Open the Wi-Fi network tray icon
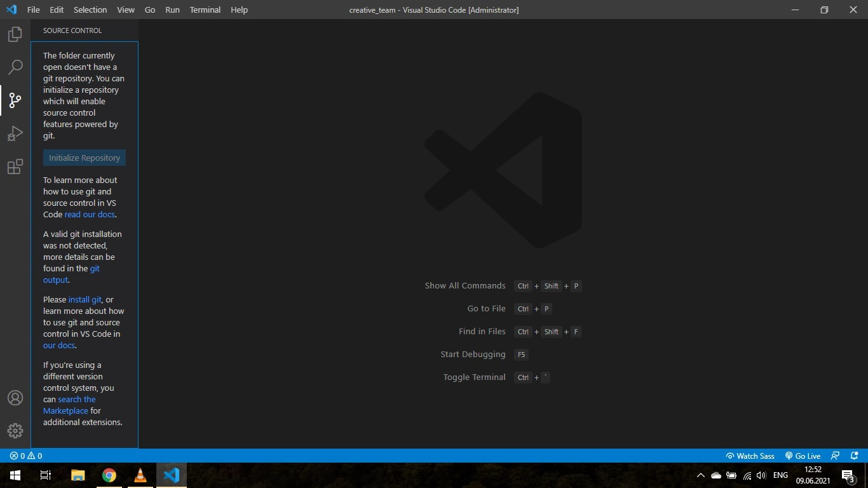 (747, 475)
